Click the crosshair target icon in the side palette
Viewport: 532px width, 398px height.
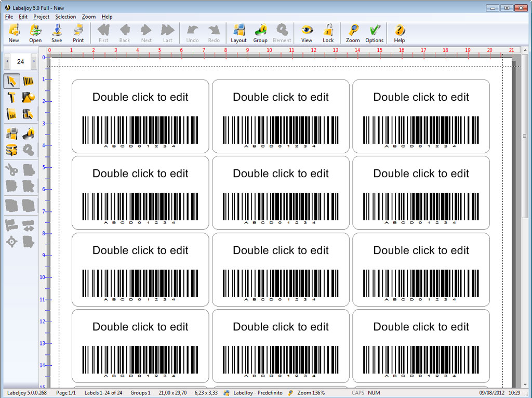click(11, 242)
